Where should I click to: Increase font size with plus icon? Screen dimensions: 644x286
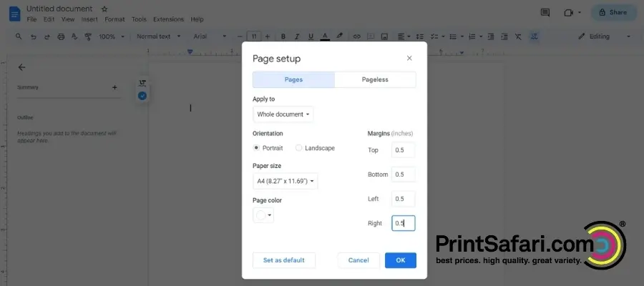pos(268,36)
